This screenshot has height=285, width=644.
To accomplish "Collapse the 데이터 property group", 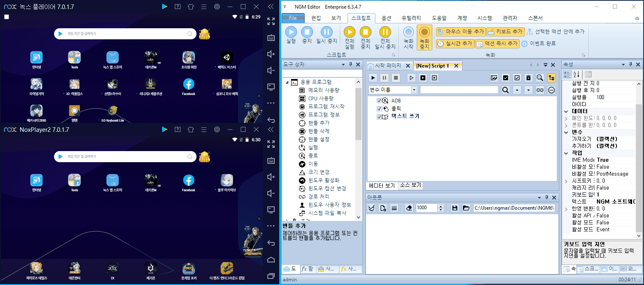I will (566, 111).
